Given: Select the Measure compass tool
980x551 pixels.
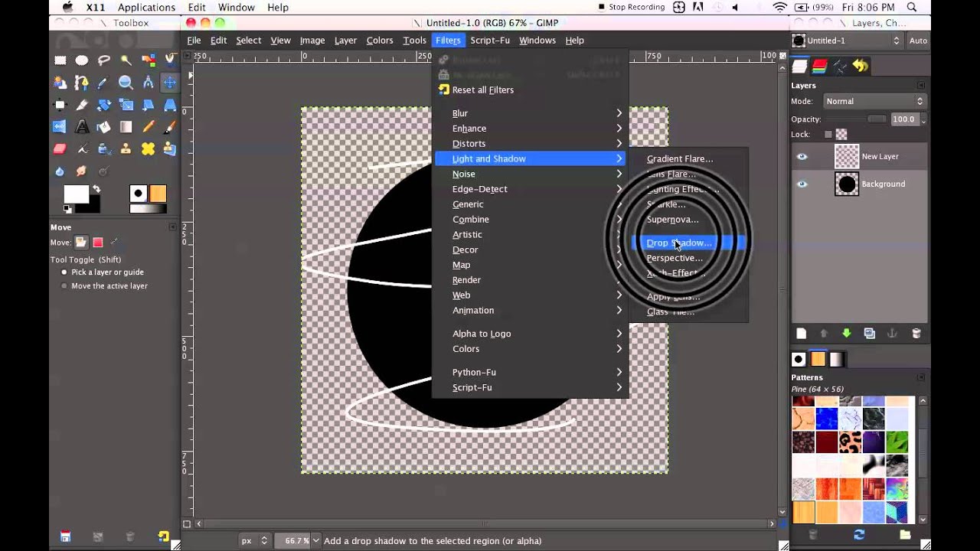Looking at the screenshot, I should [149, 83].
